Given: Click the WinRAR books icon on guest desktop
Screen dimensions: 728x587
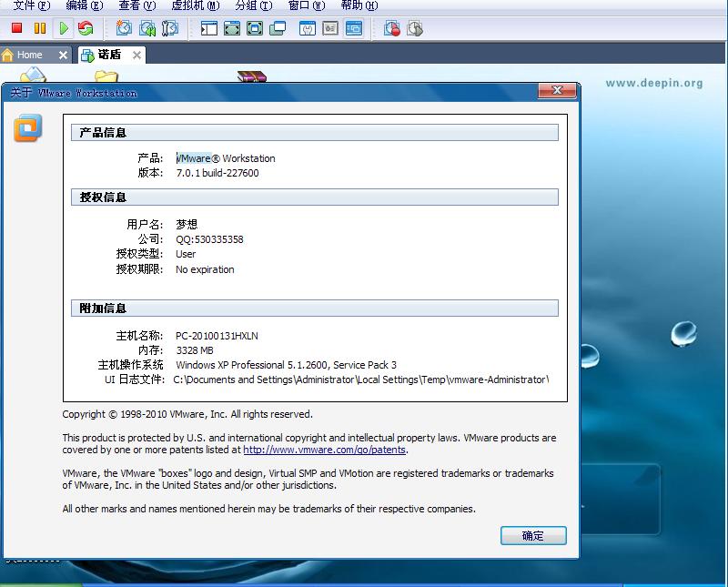Looking at the screenshot, I should click(252, 76).
